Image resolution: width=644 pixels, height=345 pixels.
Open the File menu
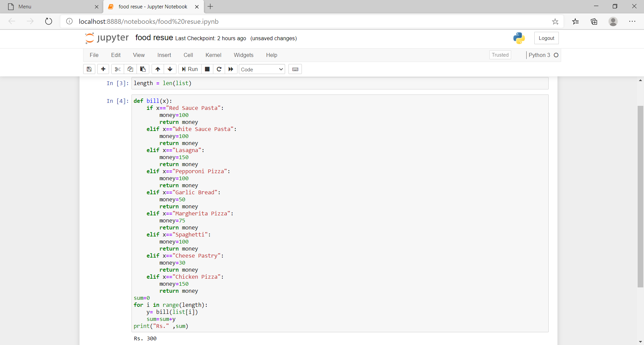pyautogui.click(x=94, y=55)
